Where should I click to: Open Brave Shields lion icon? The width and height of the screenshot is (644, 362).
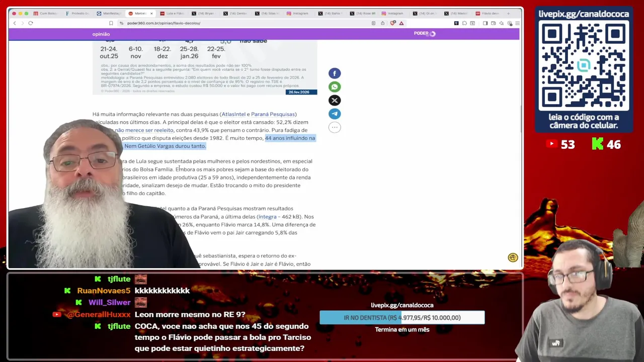point(393,23)
